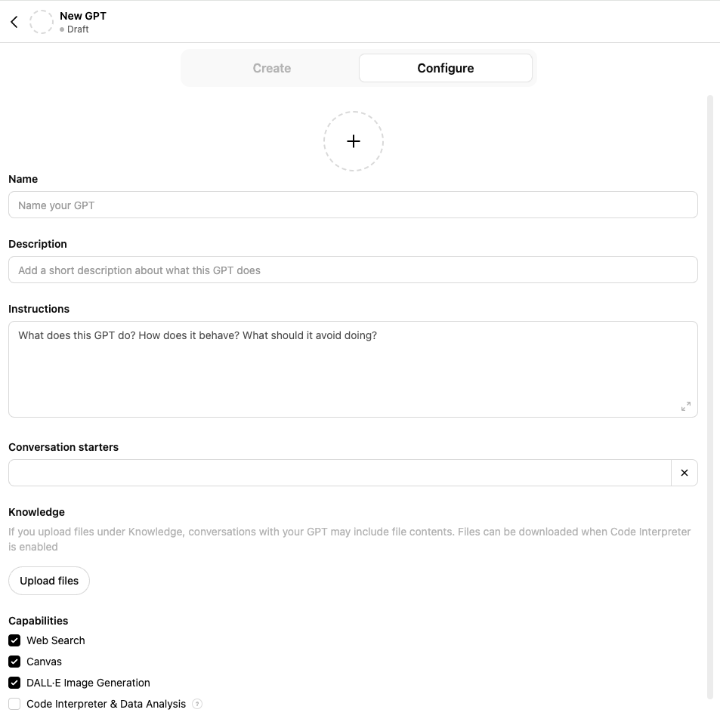Viewport: 720px width, 728px height.
Task: Click the New GPT title area
Action: coord(82,15)
